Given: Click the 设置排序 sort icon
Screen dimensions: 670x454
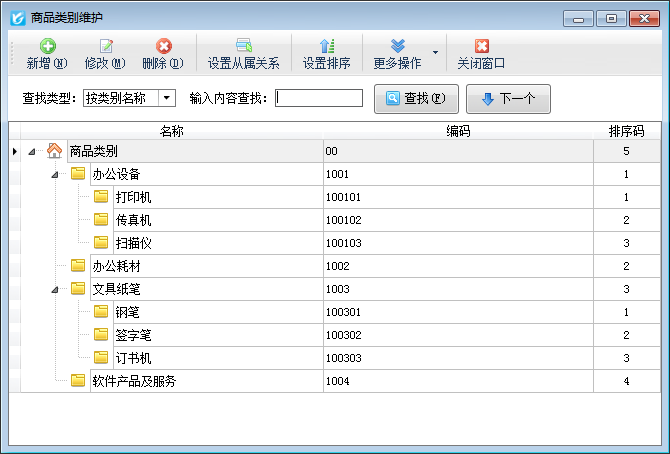Looking at the screenshot, I should pyautogui.click(x=326, y=46).
